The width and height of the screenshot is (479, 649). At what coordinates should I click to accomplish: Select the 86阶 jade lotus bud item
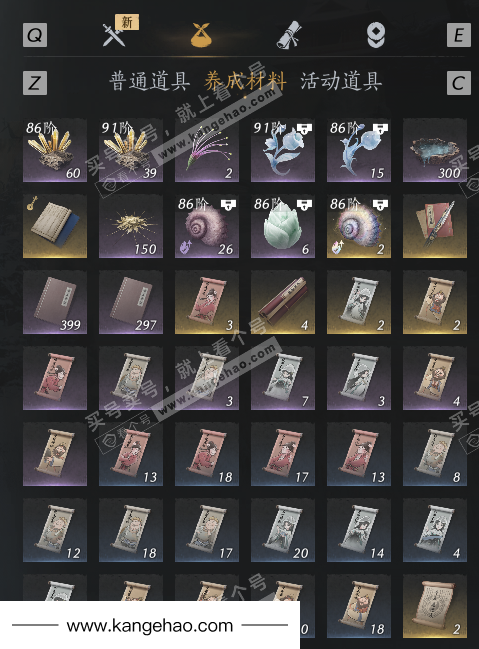(x=283, y=226)
